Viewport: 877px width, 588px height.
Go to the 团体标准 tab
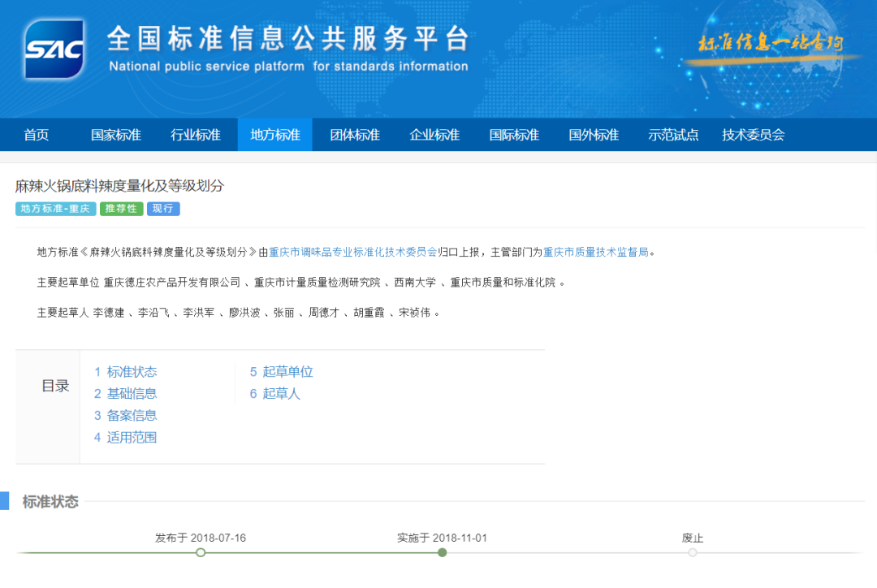[x=354, y=135]
